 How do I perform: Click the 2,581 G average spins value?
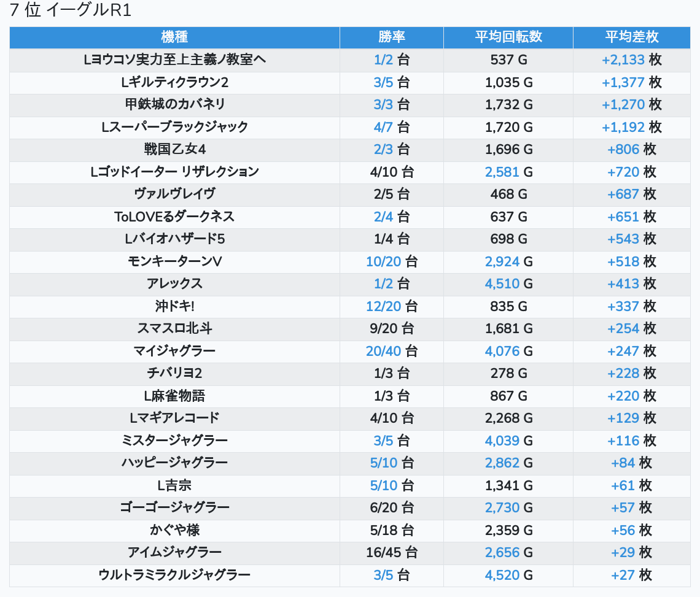click(x=508, y=172)
